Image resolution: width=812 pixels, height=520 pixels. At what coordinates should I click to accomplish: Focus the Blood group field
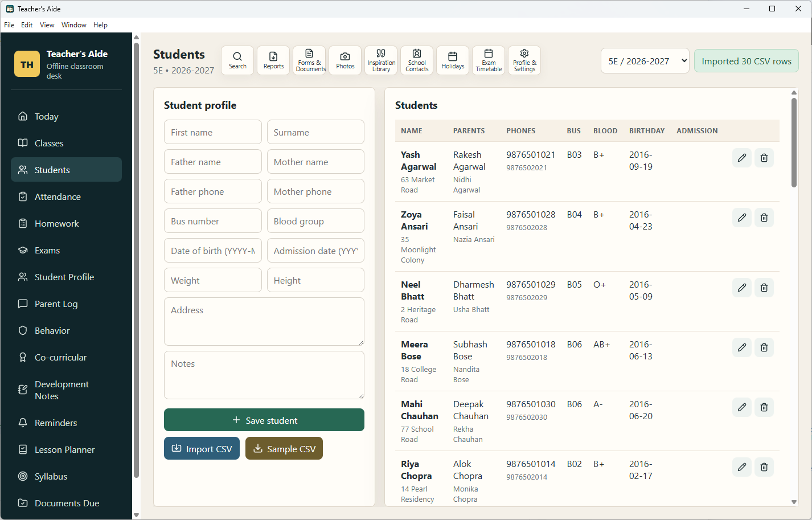(x=315, y=221)
